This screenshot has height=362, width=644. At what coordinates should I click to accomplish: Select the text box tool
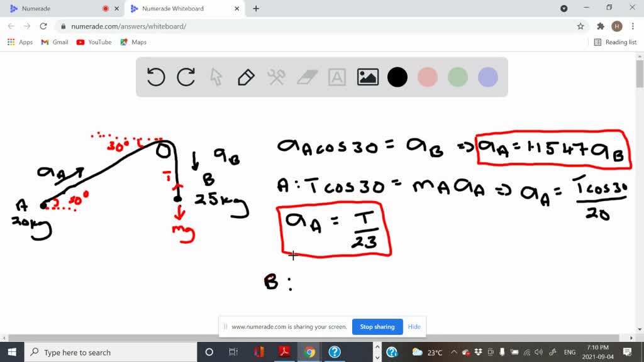pyautogui.click(x=337, y=77)
